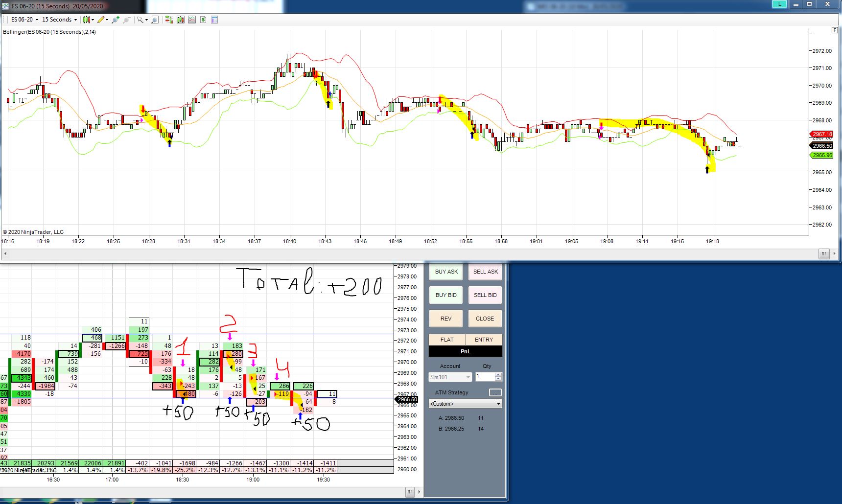Open the <Custom> ATM strategy dropdown
Screen dimensions: 842x504
pyautogui.click(x=466, y=404)
